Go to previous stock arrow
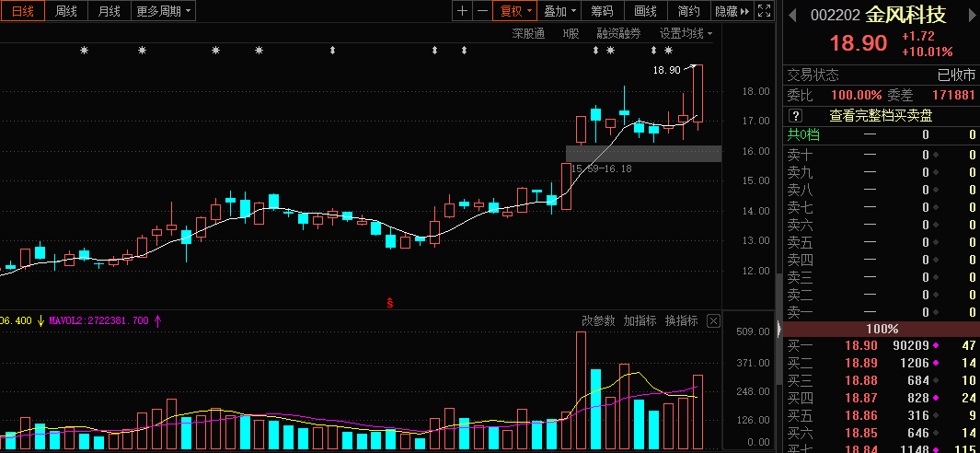Viewport: 980px width, 453px height. [x=792, y=15]
